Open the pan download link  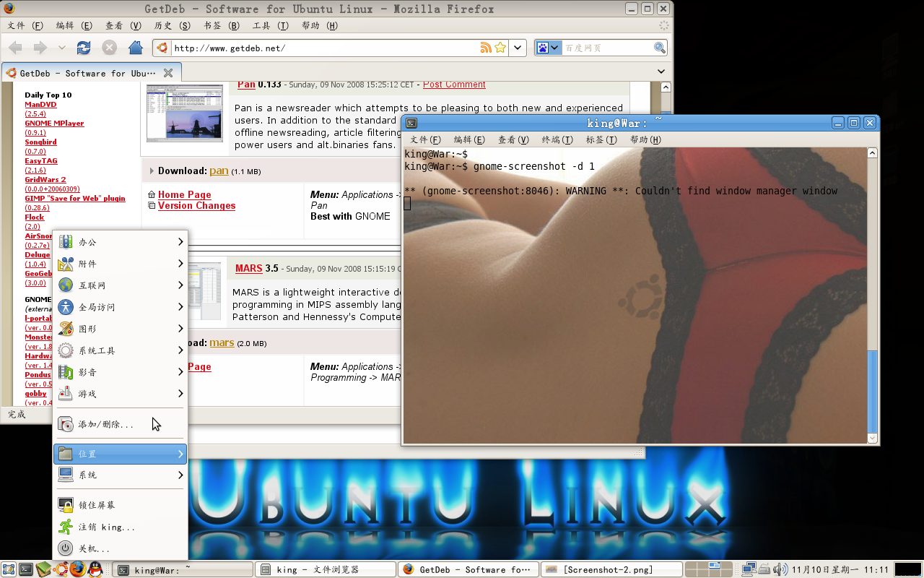coord(219,171)
